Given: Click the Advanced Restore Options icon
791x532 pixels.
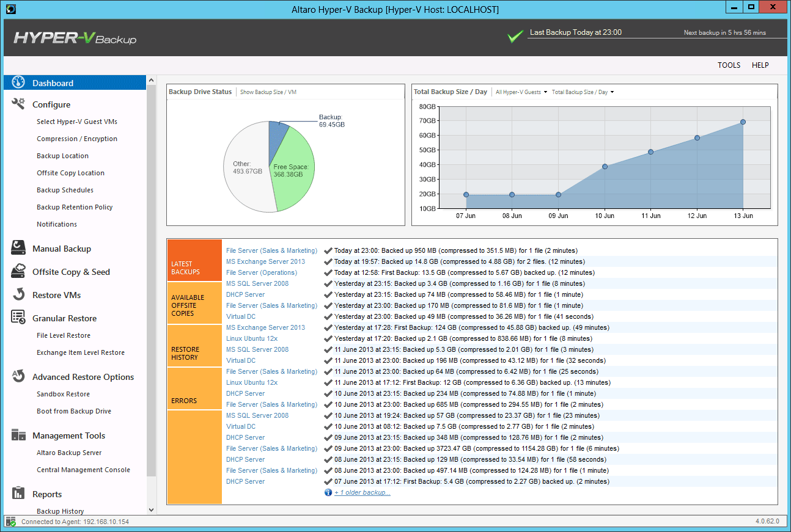Looking at the screenshot, I should (18, 376).
